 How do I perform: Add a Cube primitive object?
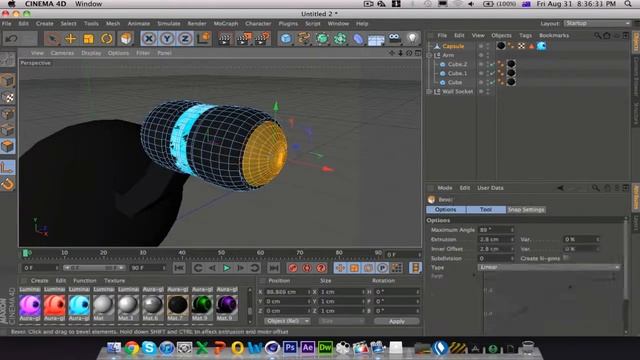click(x=286, y=39)
